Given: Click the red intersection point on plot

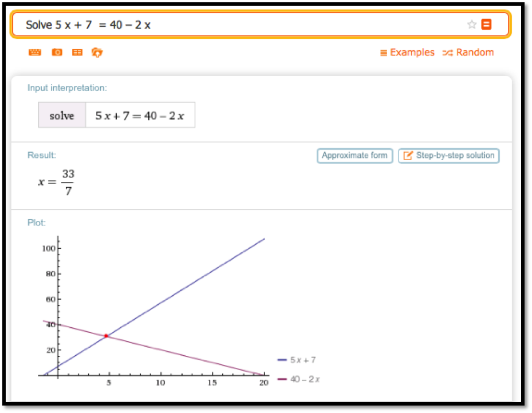Looking at the screenshot, I should [x=106, y=336].
